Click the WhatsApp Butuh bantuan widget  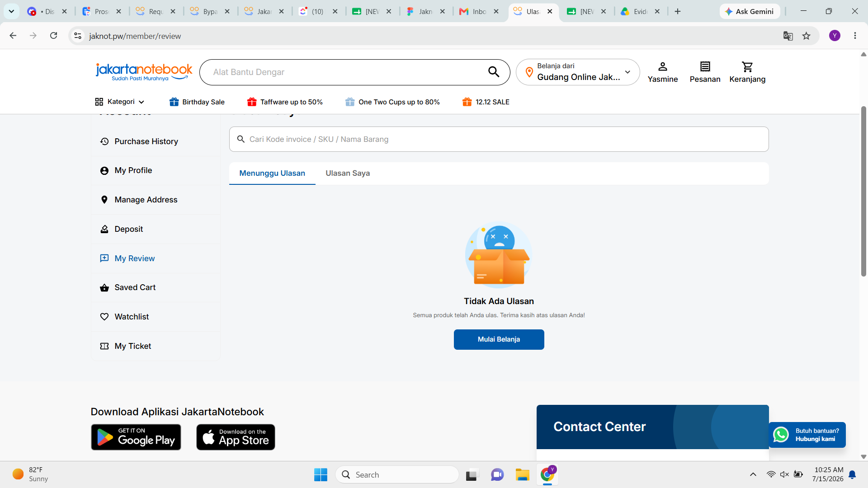click(807, 435)
